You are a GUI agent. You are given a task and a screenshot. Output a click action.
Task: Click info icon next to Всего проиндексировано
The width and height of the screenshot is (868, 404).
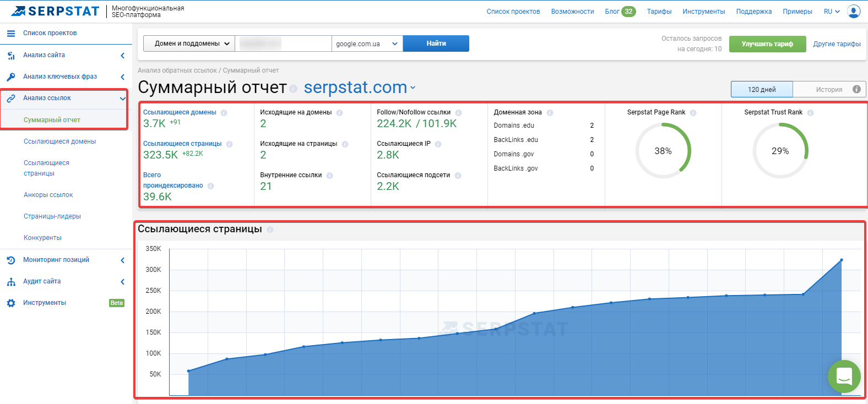tap(210, 186)
